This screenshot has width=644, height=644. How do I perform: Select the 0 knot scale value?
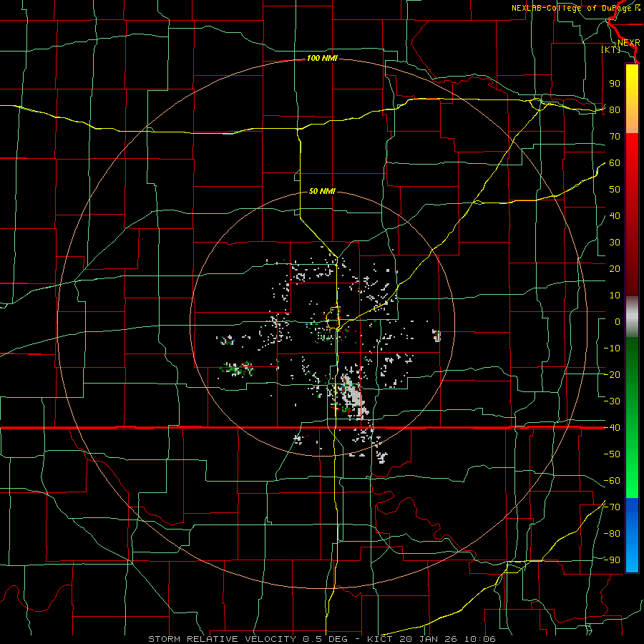point(618,321)
